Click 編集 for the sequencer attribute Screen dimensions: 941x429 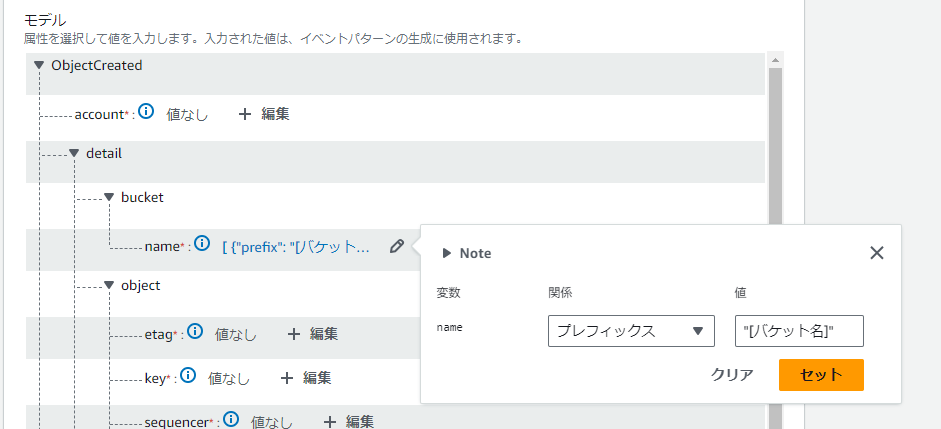[348, 421]
